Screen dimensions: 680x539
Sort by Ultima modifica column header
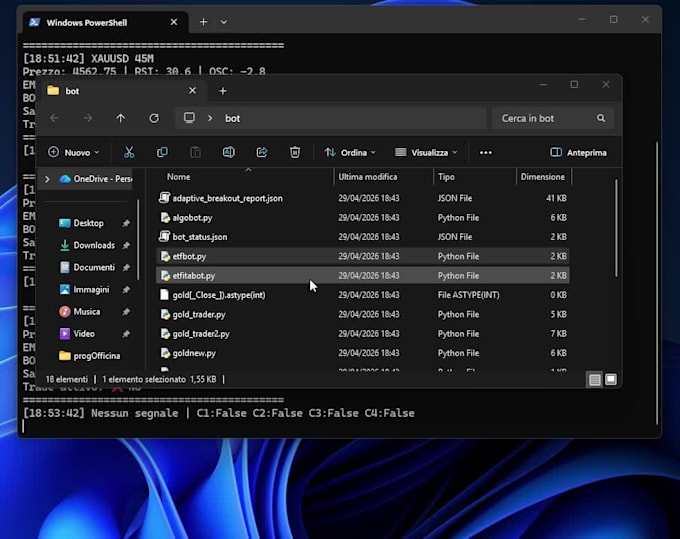pos(368,177)
